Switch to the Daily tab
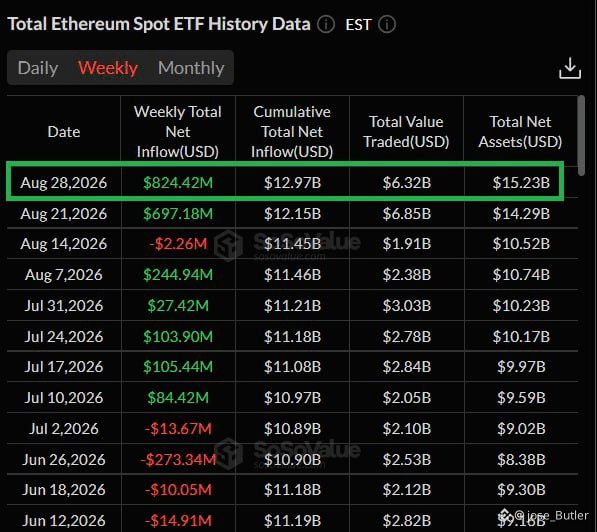The width and height of the screenshot is (597, 532). click(38, 68)
